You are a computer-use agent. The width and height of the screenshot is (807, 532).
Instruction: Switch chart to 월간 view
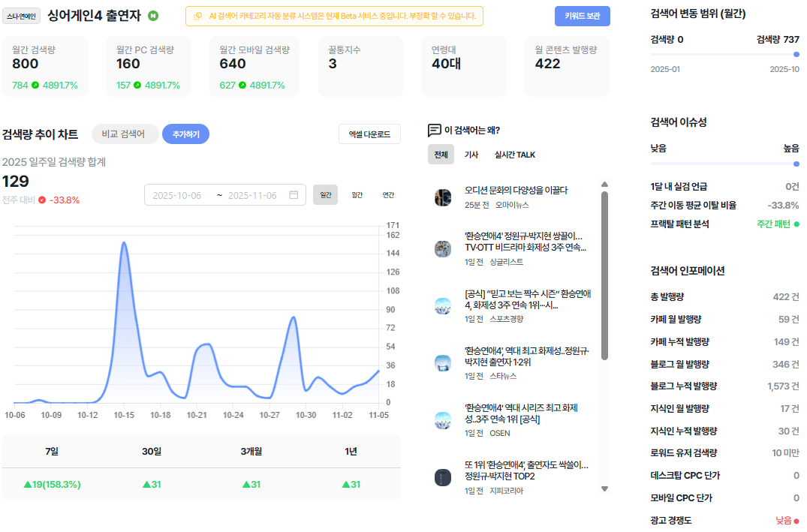[x=357, y=195]
